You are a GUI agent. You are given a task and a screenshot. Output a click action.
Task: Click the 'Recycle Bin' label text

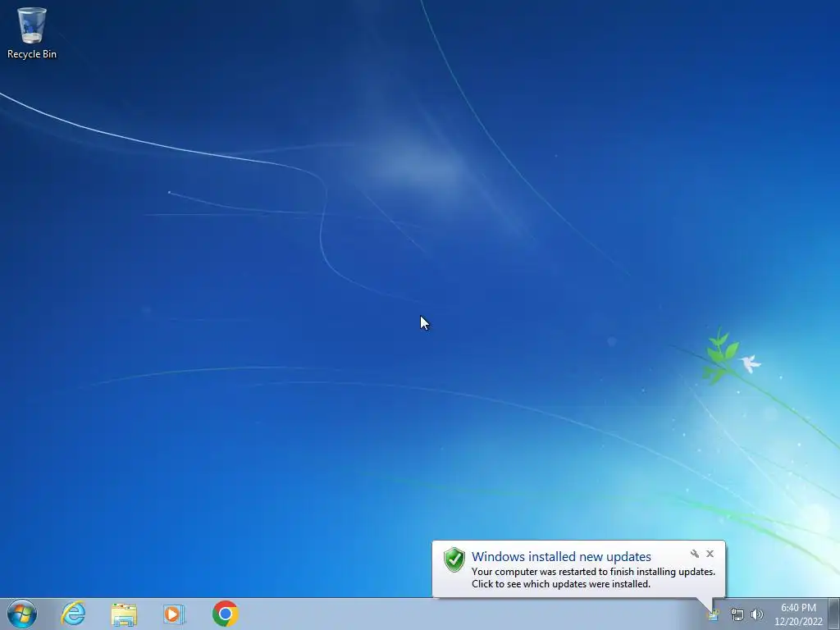tap(32, 54)
